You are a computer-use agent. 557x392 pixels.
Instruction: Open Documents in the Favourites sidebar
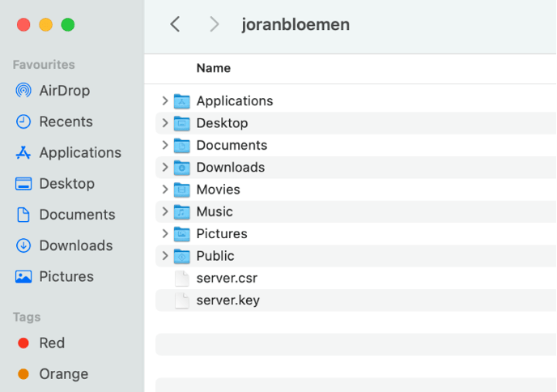click(77, 215)
